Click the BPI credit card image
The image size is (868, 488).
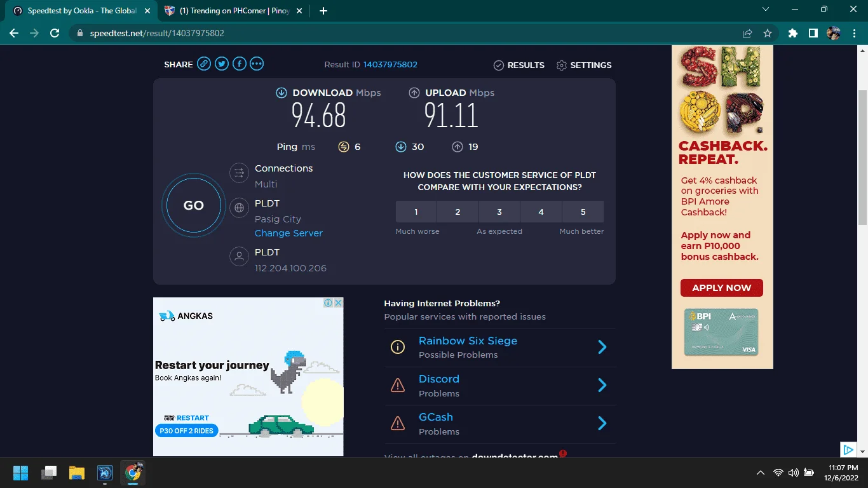coord(721,332)
